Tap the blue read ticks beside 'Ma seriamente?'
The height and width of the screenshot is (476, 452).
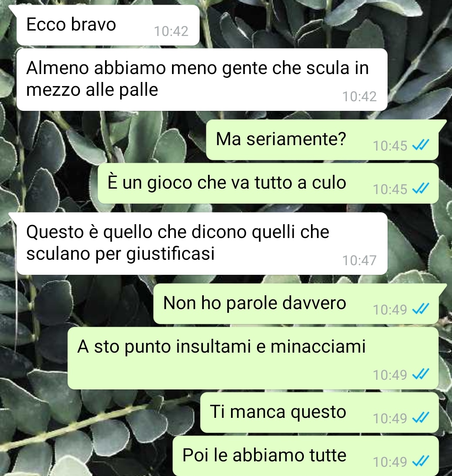click(421, 146)
